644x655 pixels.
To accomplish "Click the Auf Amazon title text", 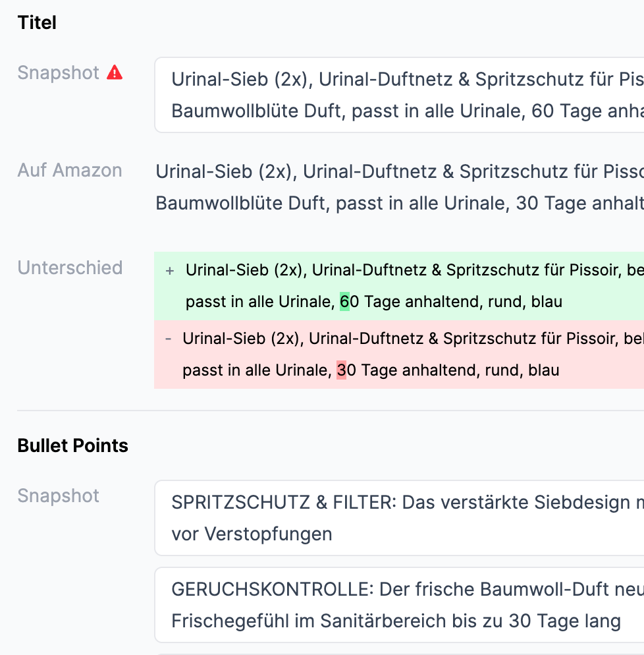I will pos(395,187).
